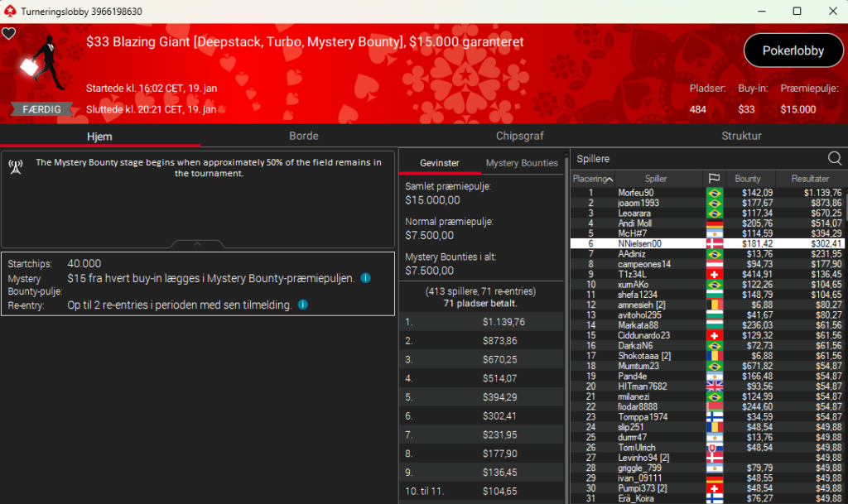Click the flag column header icon

tap(713, 179)
